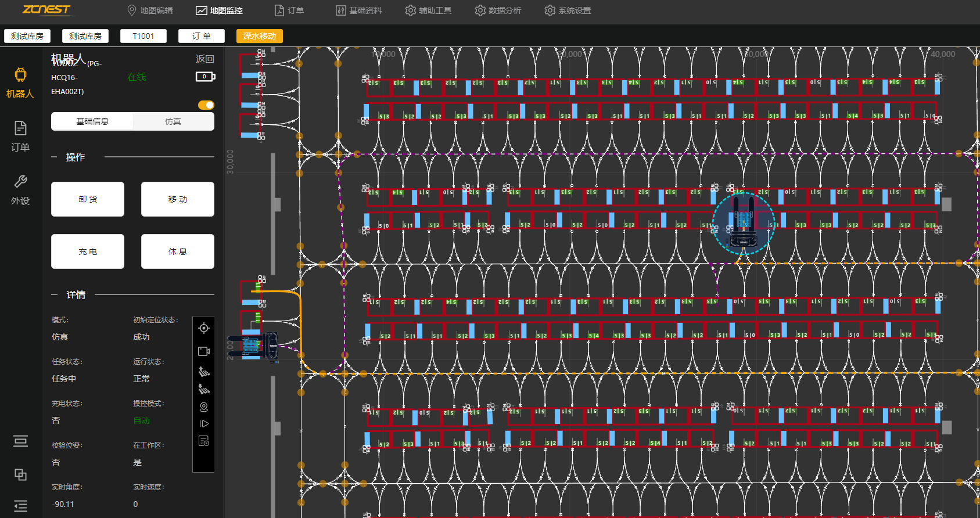
Task: Click the 自动 control mode value
Action: coord(142,420)
